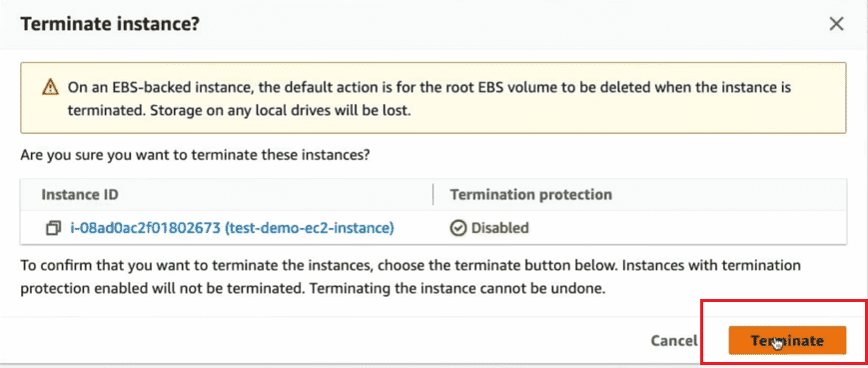Click the 'Terminate instance?' dialog title

coord(110,24)
